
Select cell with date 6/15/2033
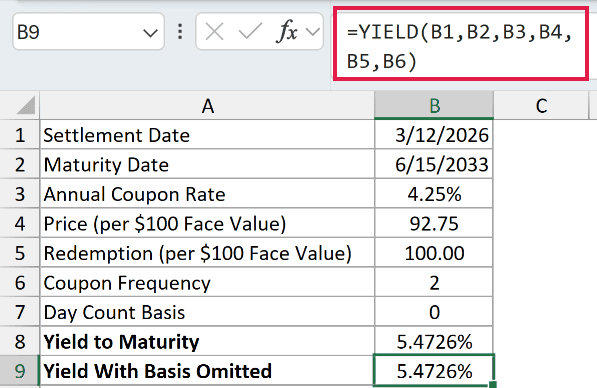[434, 164]
